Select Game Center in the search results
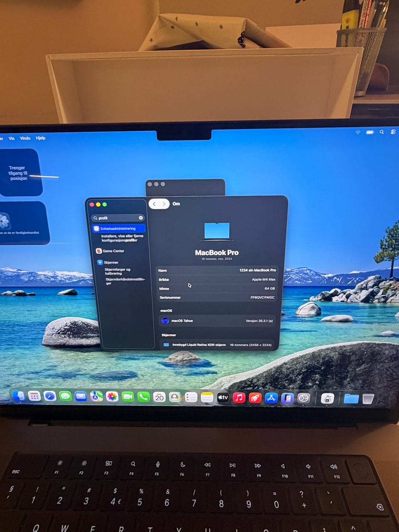This screenshot has width=399, height=532. click(110, 251)
